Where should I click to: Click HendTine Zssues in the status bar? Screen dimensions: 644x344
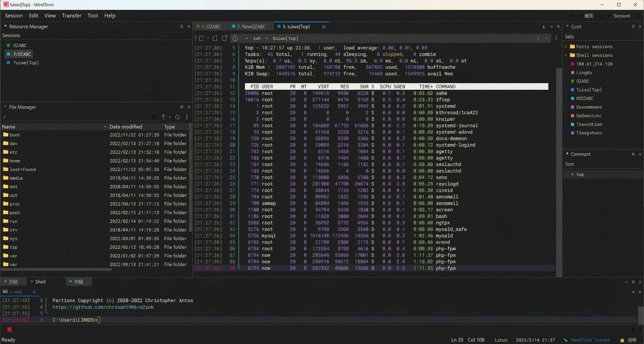[x=591, y=340]
